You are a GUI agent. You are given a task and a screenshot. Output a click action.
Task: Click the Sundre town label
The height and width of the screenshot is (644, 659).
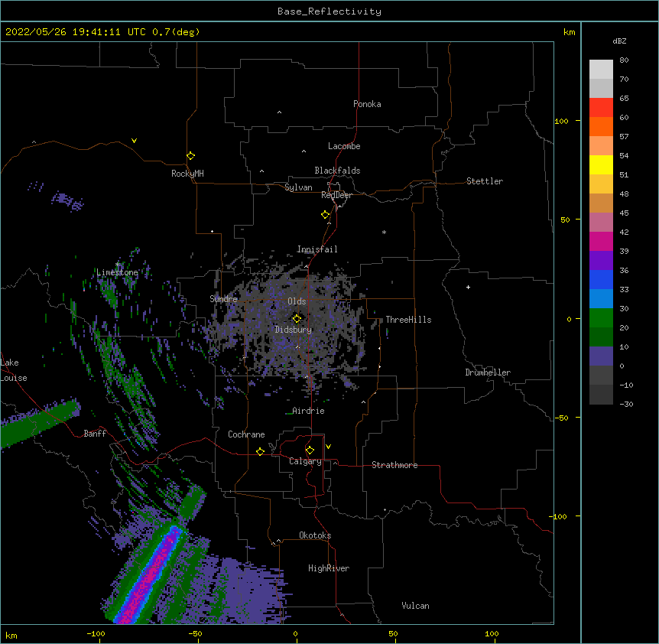[223, 299]
